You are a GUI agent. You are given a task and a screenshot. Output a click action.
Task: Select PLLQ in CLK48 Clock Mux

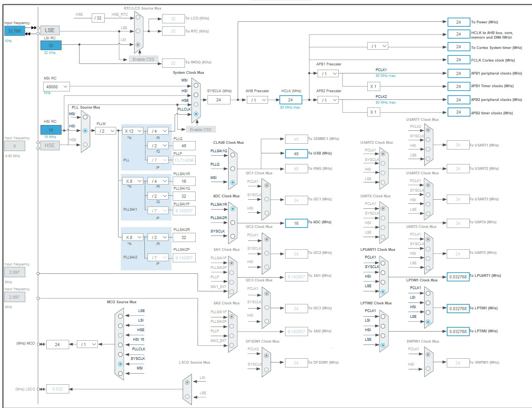click(x=232, y=169)
